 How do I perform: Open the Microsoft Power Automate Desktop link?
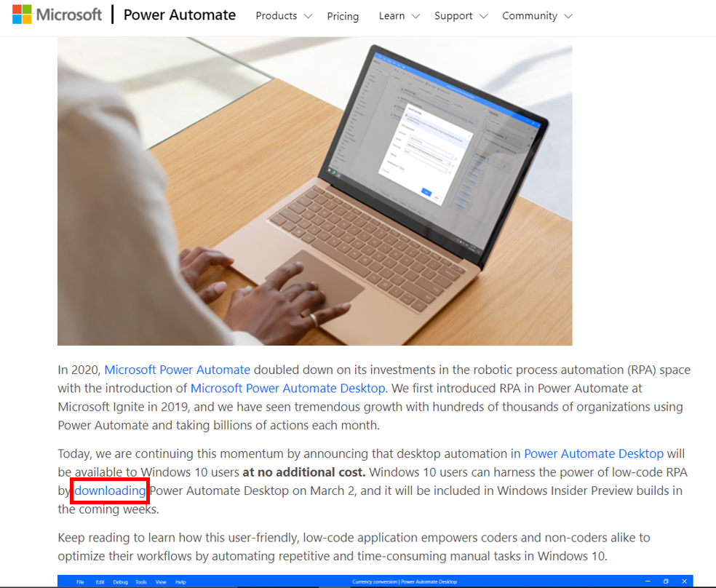287,389
